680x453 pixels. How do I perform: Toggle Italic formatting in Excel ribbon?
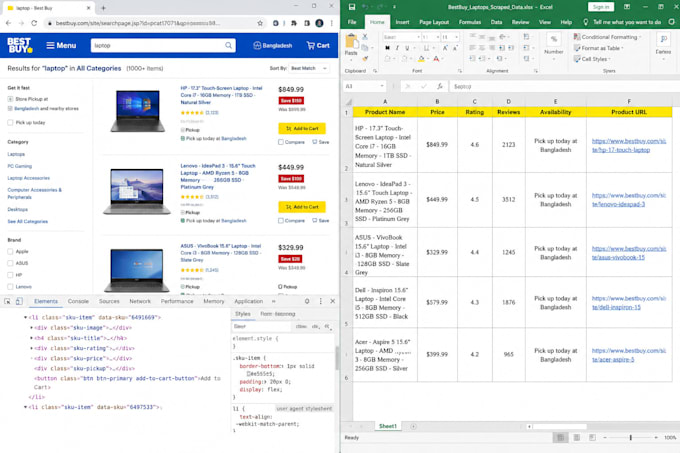(397, 48)
